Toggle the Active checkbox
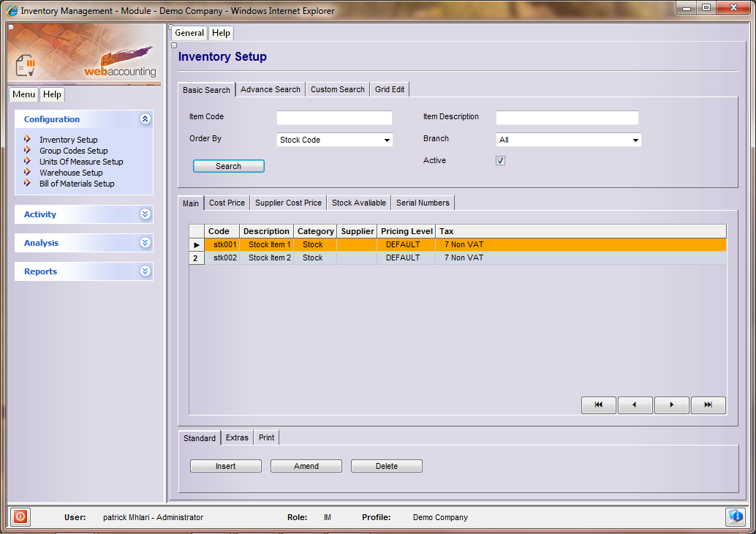 click(x=500, y=161)
